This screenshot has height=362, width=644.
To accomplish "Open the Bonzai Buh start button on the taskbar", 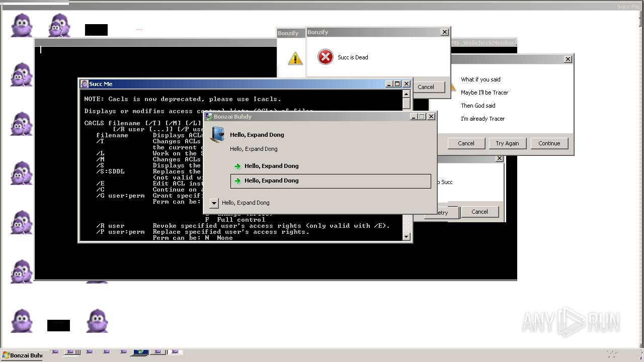I will [x=22, y=355].
